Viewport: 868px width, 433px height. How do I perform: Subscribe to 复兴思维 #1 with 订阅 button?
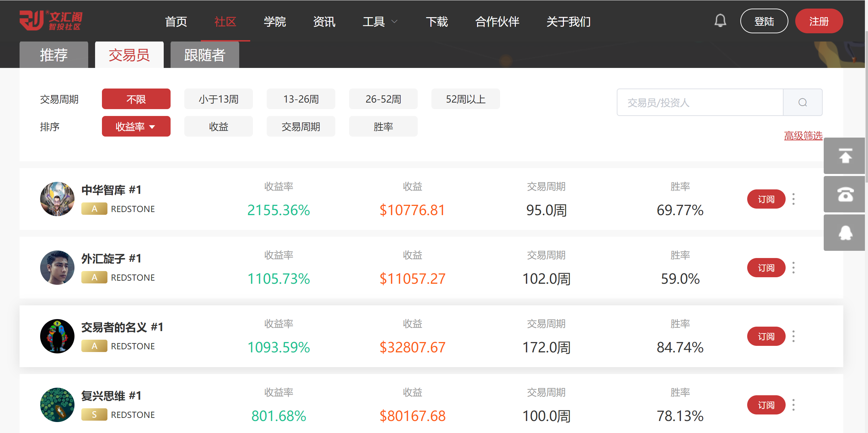coord(766,405)
